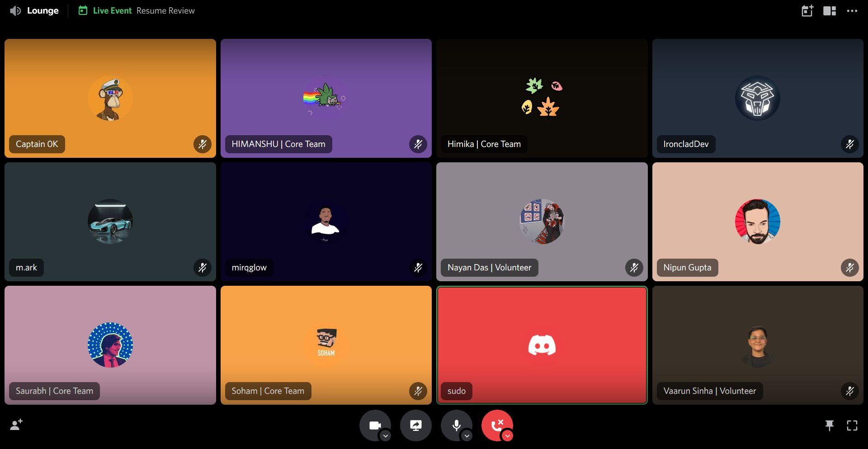
Task: Click the Himika | Core Team label
Action: tap(484, 144)
